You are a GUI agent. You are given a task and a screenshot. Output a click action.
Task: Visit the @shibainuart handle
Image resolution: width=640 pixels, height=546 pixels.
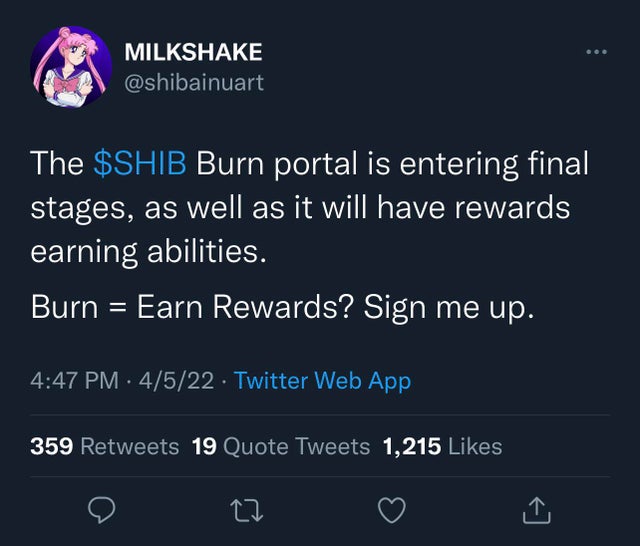click(194, 82)
